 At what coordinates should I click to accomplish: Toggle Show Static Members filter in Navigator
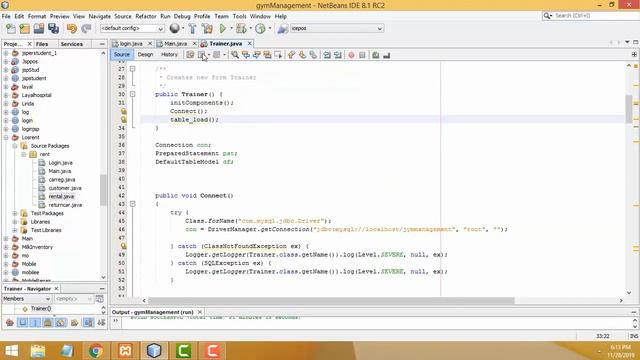click(35, 323)
